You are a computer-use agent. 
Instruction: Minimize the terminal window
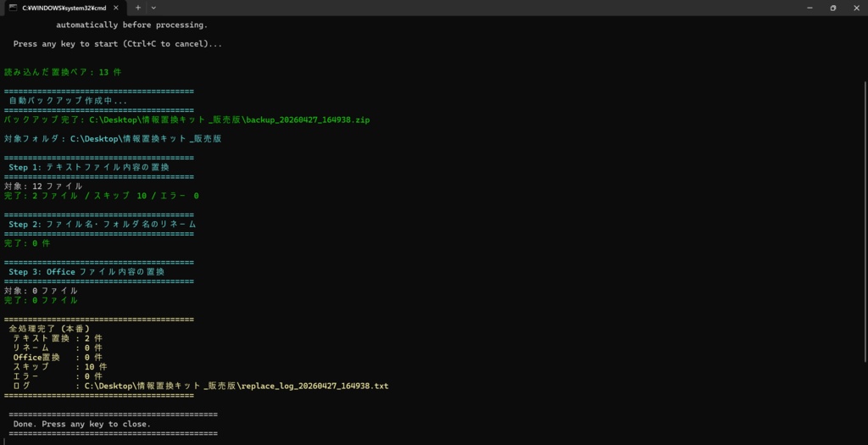click(809, 8)
